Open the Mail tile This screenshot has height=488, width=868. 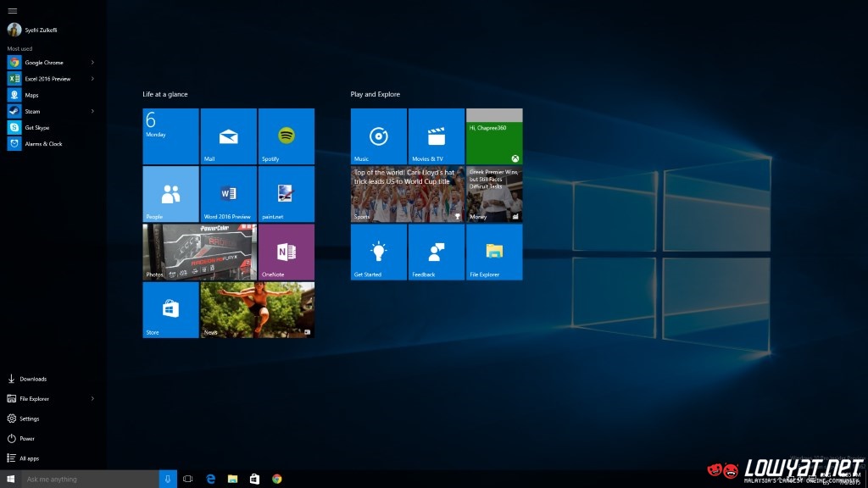click(228, 136)
